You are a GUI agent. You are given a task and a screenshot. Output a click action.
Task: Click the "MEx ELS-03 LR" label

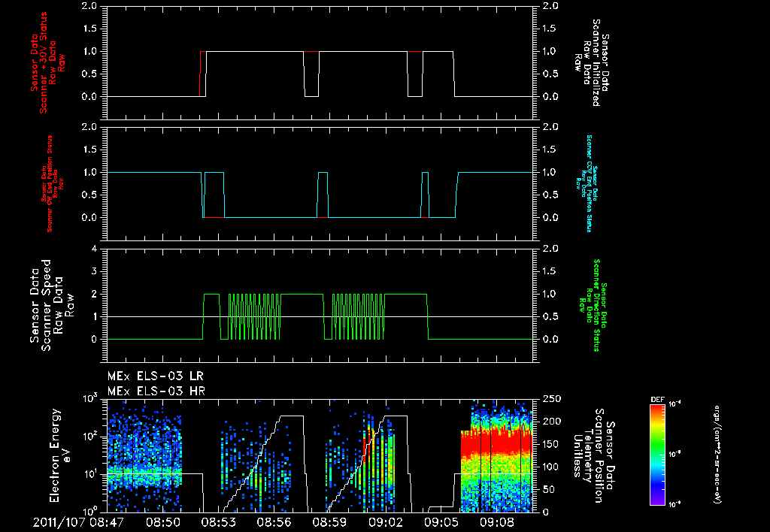[155, 376]
